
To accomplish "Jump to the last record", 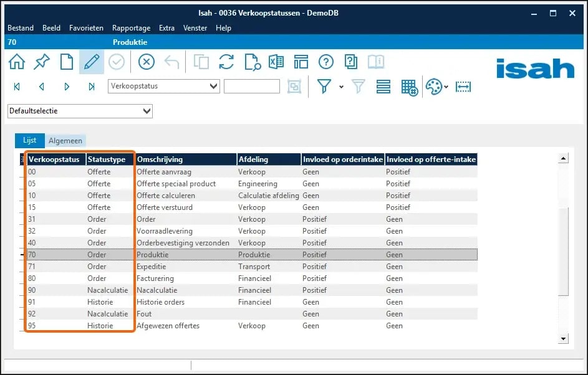I will tap(92, 87).
